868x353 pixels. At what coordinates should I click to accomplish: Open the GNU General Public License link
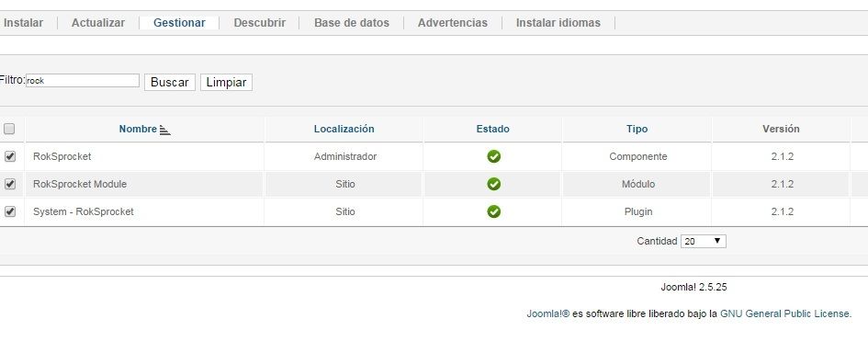click(x=785, y=313)
